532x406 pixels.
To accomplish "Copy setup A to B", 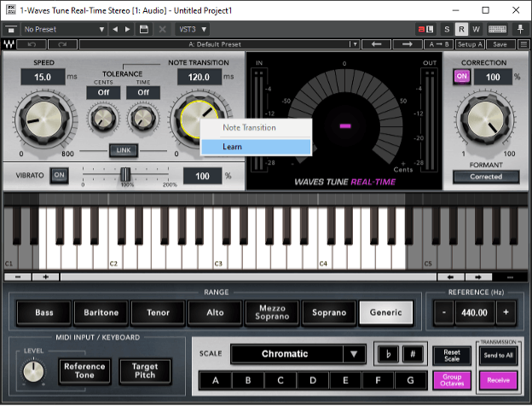I will (439, 44).
